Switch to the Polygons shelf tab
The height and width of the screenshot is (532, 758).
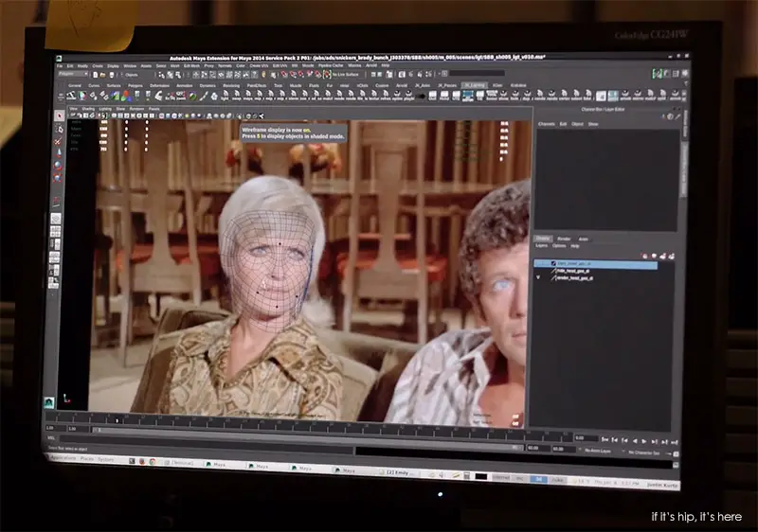pos(135,85)
